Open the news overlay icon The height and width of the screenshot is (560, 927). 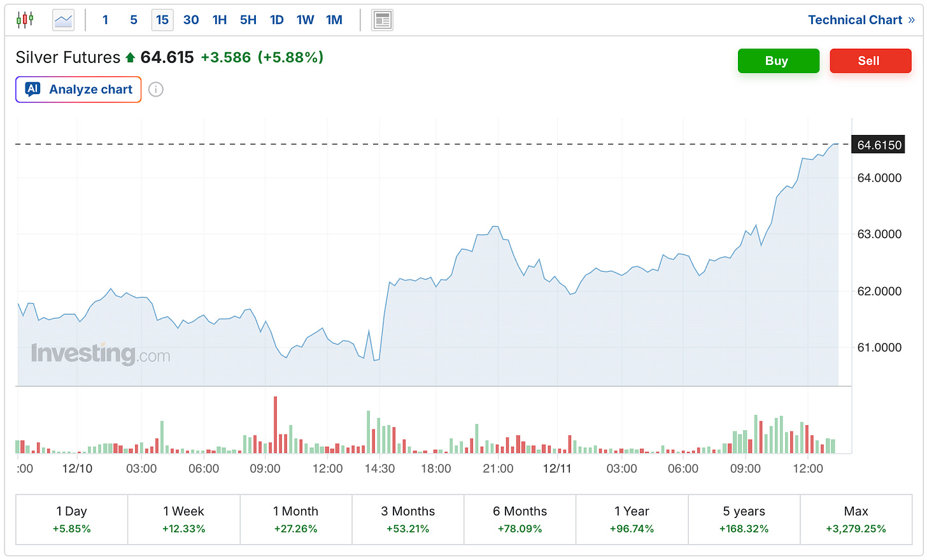point(382,20)
